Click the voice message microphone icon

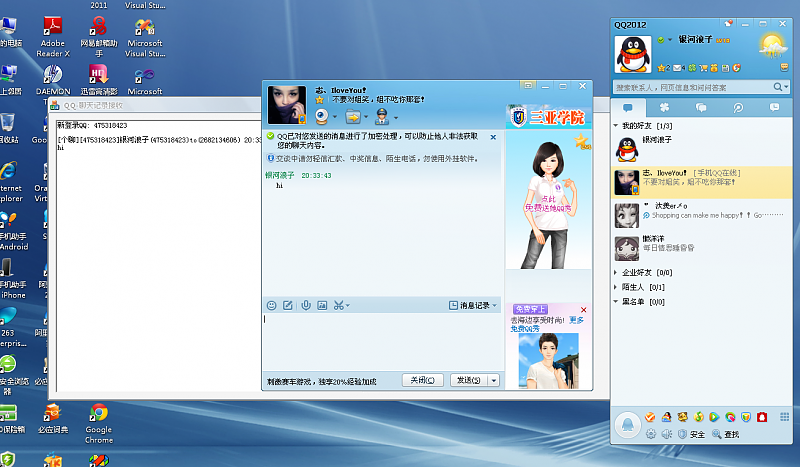(306, 305)
